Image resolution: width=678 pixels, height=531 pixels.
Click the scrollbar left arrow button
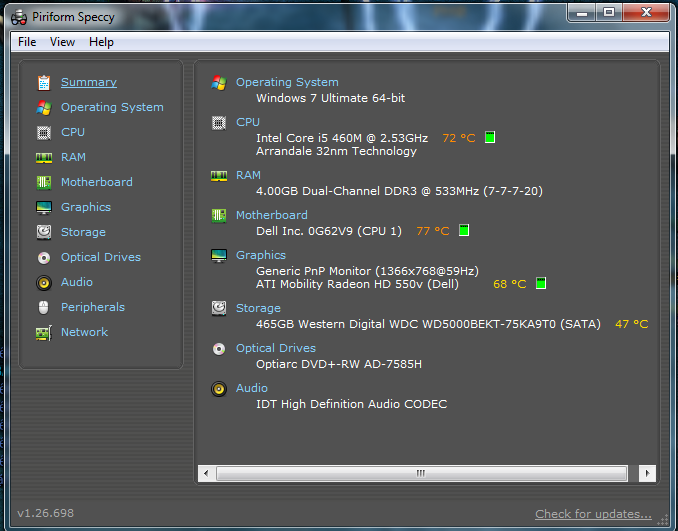pos(206,473)
